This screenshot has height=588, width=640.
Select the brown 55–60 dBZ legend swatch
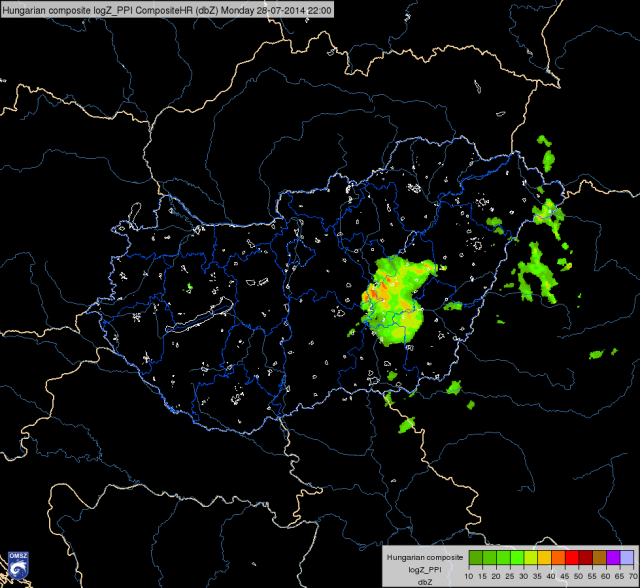click(x=599, y=558)
